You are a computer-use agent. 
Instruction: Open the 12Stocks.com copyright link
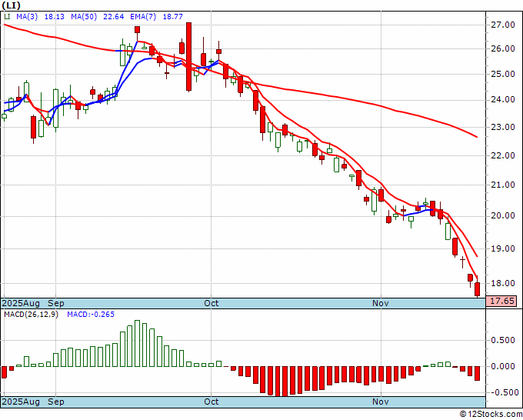click(x=491, y=415)
